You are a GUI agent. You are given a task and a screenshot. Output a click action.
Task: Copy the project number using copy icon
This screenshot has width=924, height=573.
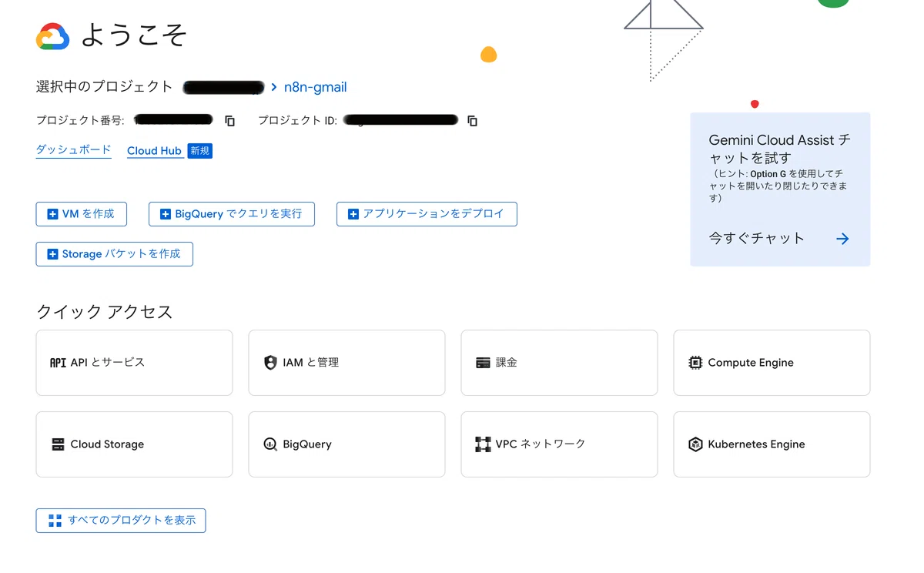coord(229,121)
